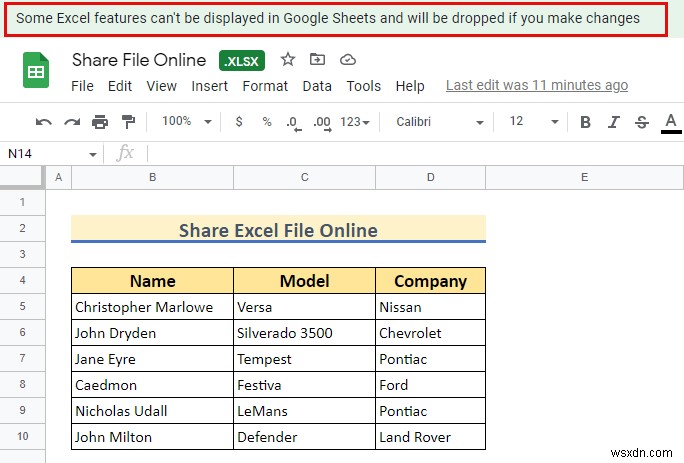This screenshot has height=463, width=684.
Task: Open the Insert menu
Action: [209, 86]
